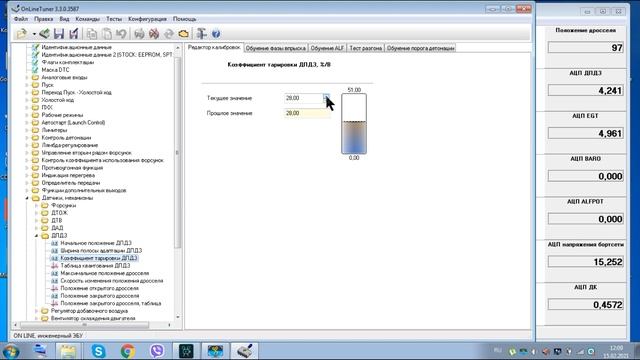The width and height of the screenshot is (640, 360).
Task: Expand the Контроль детонации folder
Action: click(27, 138)
